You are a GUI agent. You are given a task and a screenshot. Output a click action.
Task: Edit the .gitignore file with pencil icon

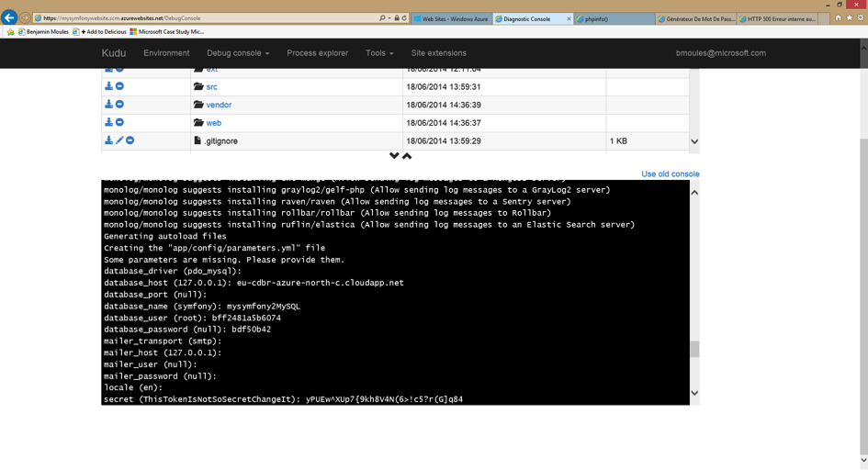click(119, 140)
